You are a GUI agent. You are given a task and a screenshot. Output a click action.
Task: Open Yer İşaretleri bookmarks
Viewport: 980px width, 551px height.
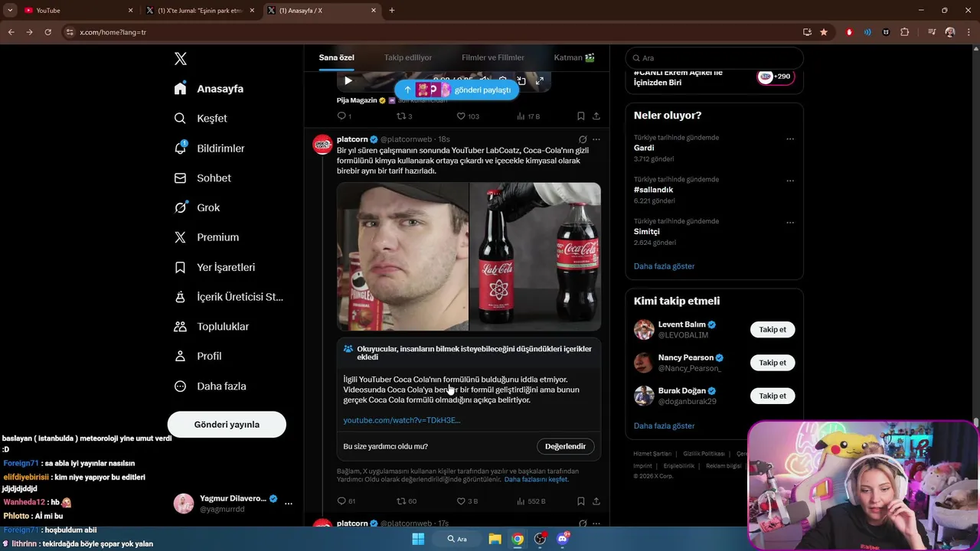[214, 267]
